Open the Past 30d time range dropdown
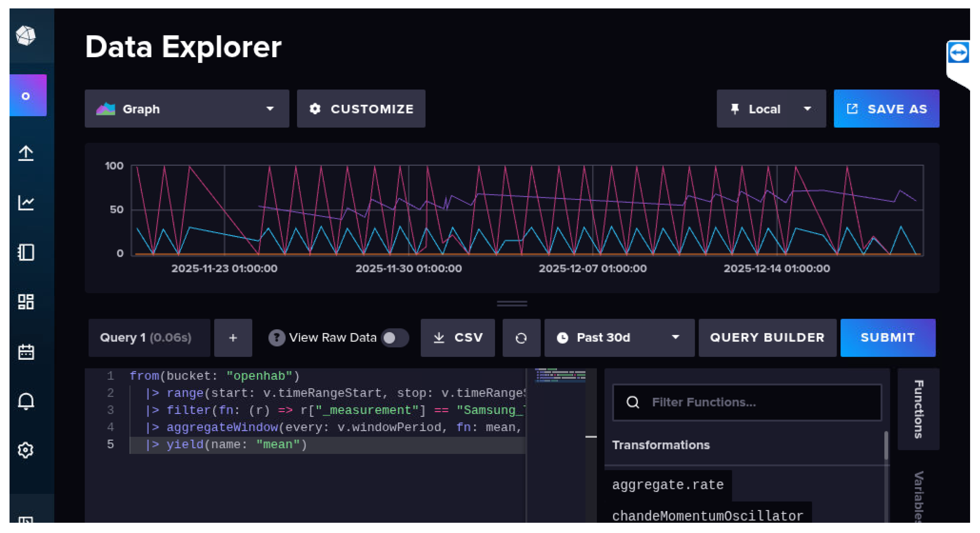The height and width of the screenshot is (533, 980). coord(619,338)
